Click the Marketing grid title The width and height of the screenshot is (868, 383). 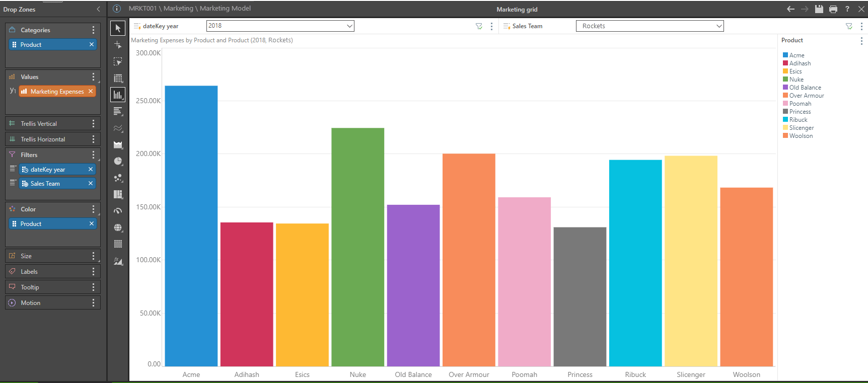point(517,9)
